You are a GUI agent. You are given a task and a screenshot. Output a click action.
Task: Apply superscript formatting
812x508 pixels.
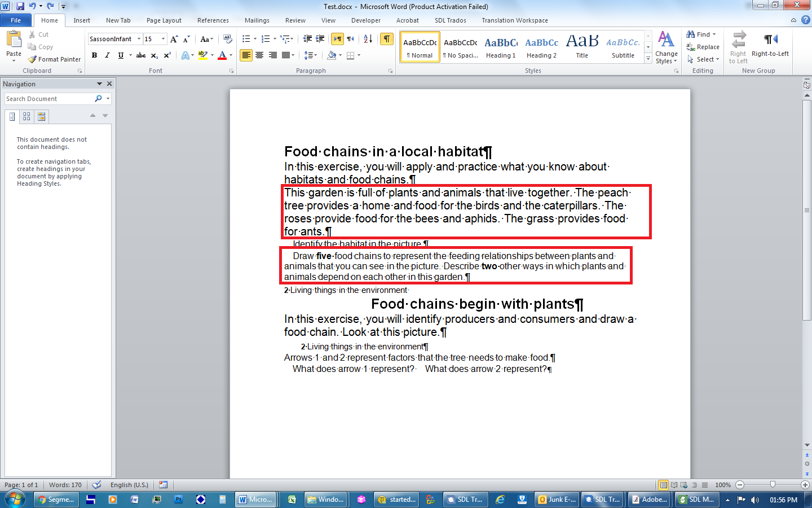[x=167, y=55]
